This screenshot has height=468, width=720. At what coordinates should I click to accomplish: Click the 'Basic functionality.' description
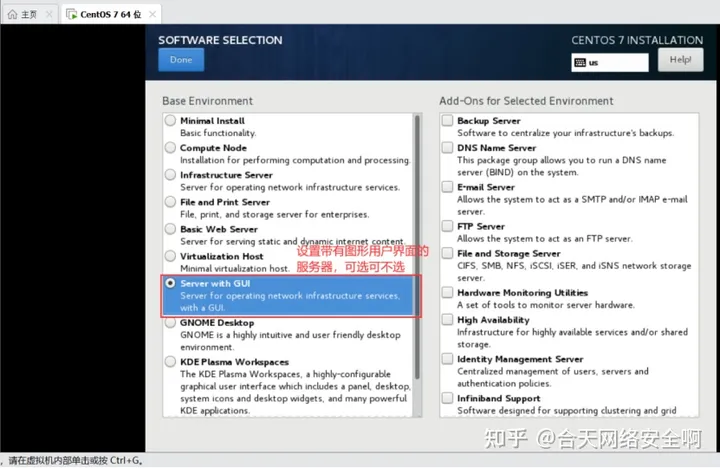coord(218,133)
